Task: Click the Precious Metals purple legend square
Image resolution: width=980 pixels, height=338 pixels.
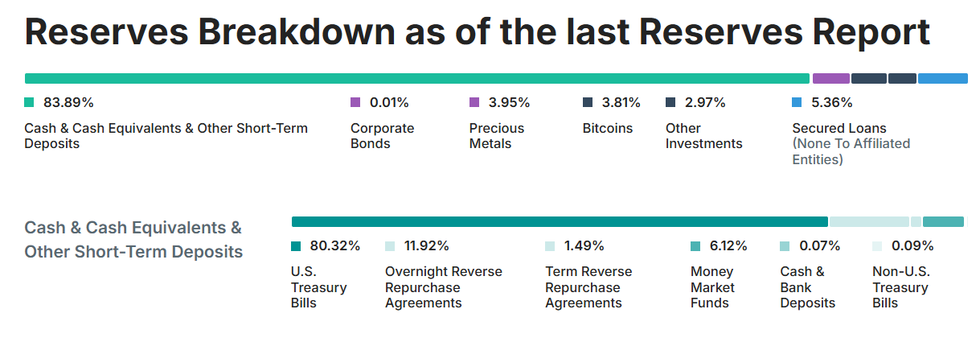Action: coord(474,102)
